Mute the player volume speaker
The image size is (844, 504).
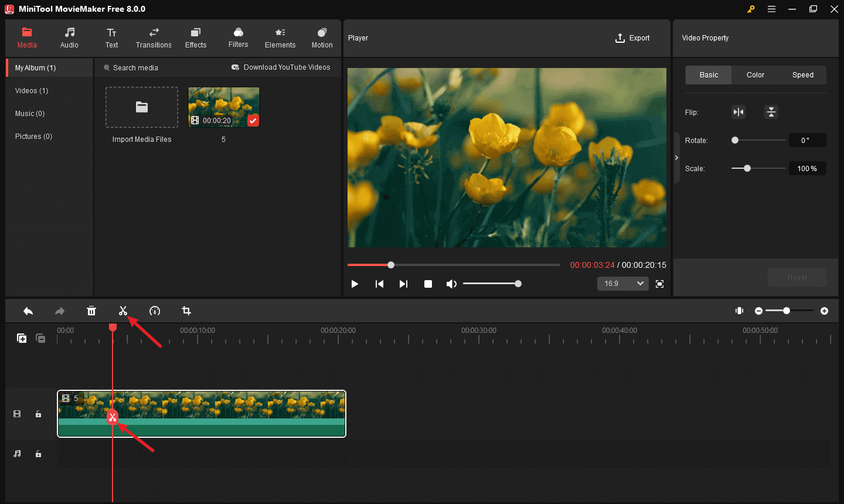tap(451, 284)
